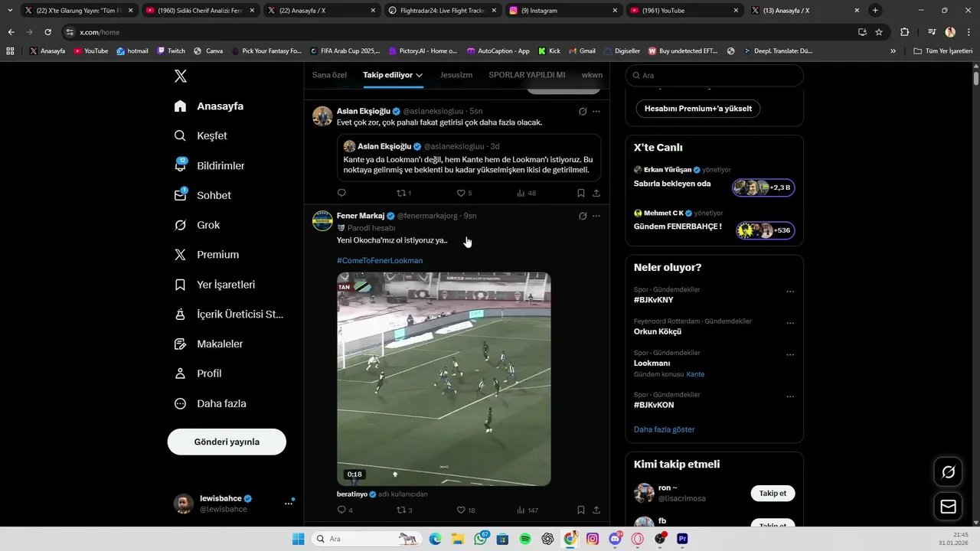This screenshot has height=551, width=980.
Task: Open Anasayfa home in sidebar
Action: [x=209, y=106]
